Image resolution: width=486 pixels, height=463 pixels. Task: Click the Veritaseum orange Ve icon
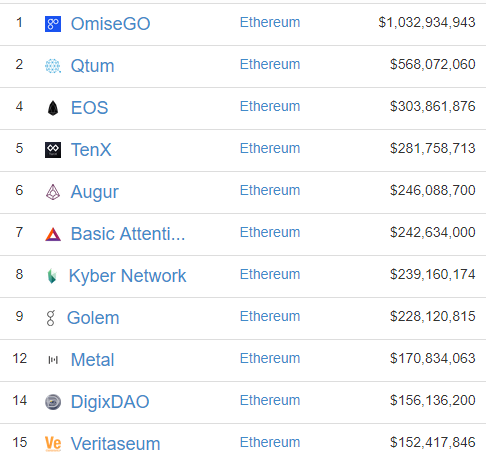(53, 444)
